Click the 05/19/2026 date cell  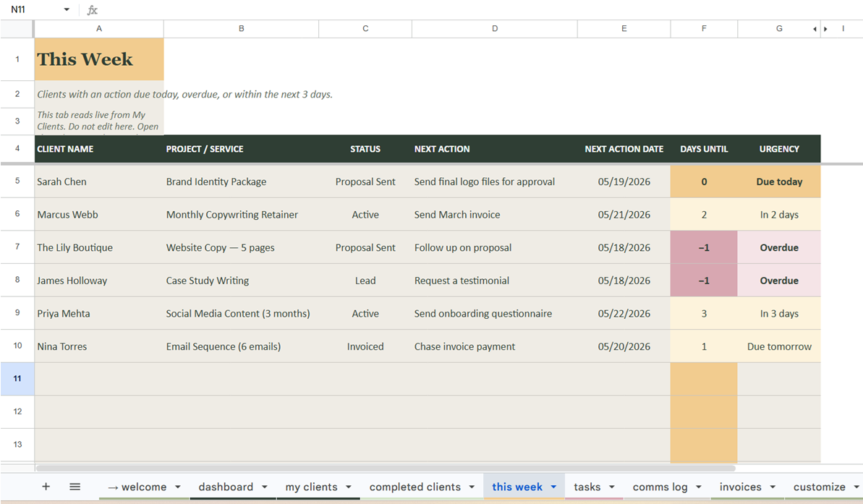tap(624, 181)
